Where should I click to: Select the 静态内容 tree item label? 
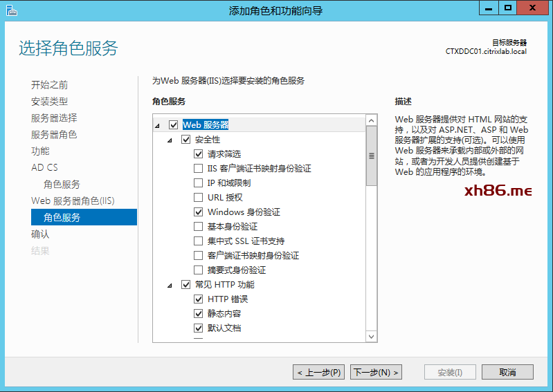pyautogui.click(x=224, y=314)
